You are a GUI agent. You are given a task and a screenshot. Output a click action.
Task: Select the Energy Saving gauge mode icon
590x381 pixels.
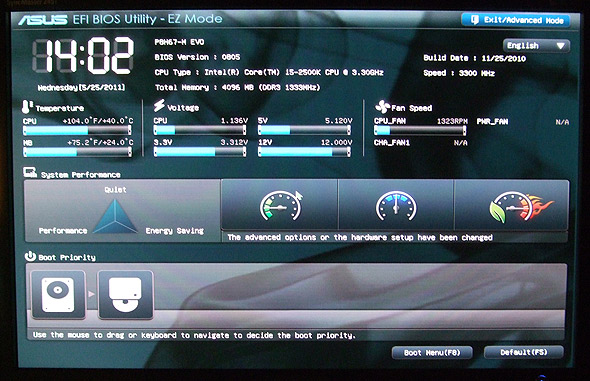pyautogui.click(x=280, y=205)
